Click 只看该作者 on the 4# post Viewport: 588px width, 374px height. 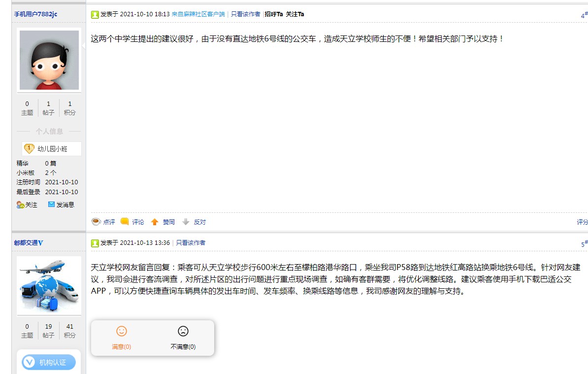245,14
